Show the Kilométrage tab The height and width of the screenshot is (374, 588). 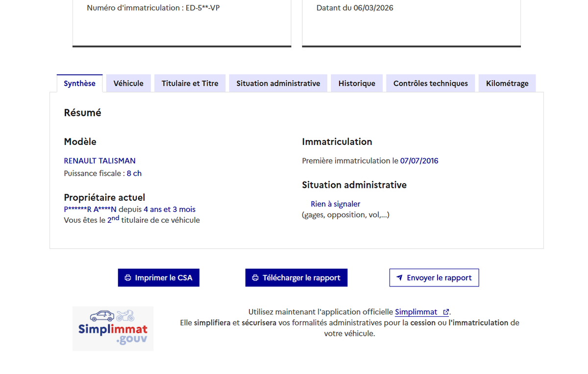click(x=507, y=83)
